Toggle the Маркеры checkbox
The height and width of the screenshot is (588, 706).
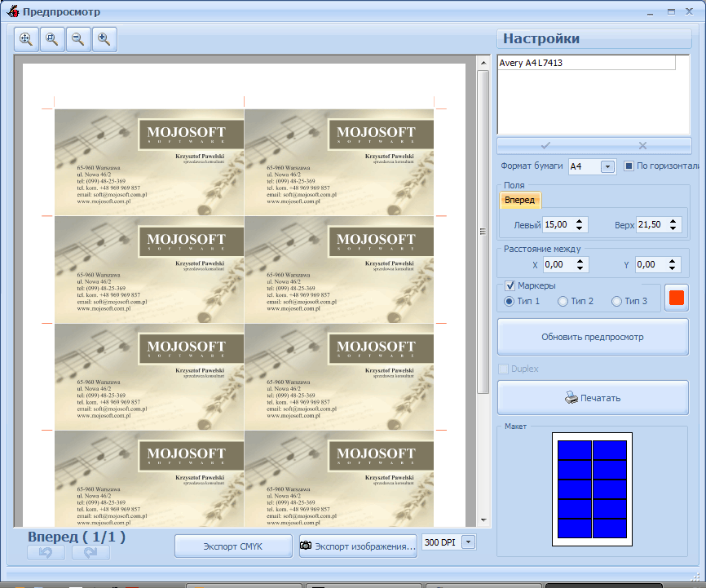click(510, 285)
